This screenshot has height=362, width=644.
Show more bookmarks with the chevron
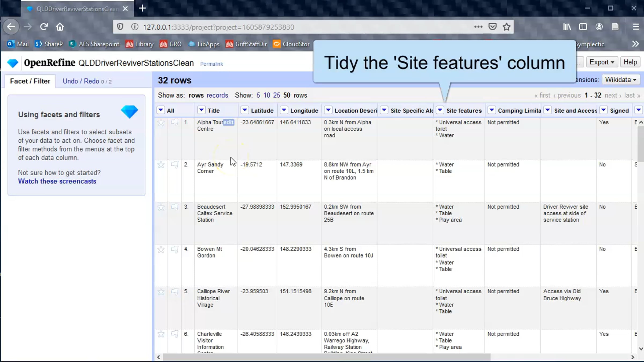click(635, 44)
